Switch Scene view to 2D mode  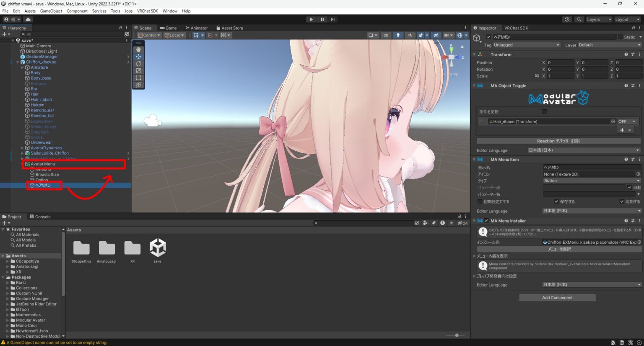(x=386, y=35)
